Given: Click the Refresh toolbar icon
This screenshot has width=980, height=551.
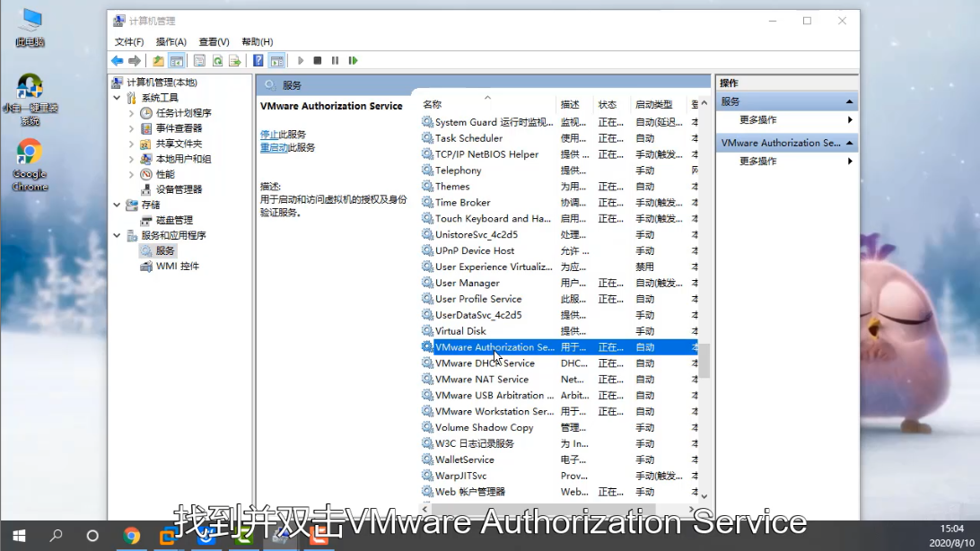Looking at the screenshot, I should coord(217,61).
